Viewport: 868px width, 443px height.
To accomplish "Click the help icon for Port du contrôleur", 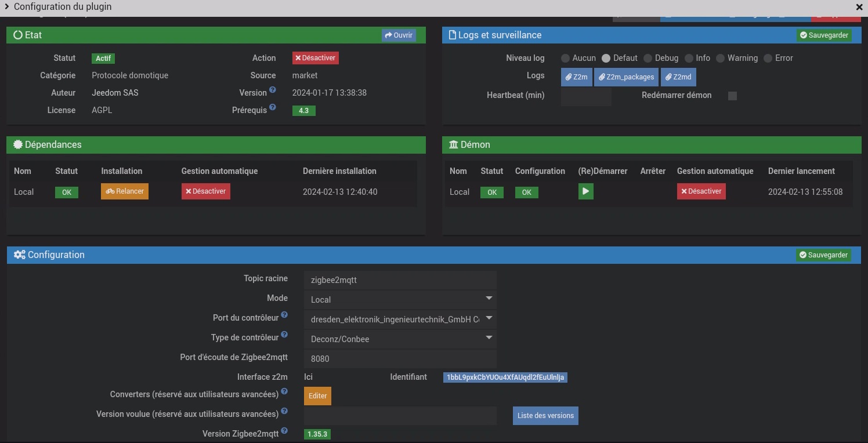I will 284,316.
